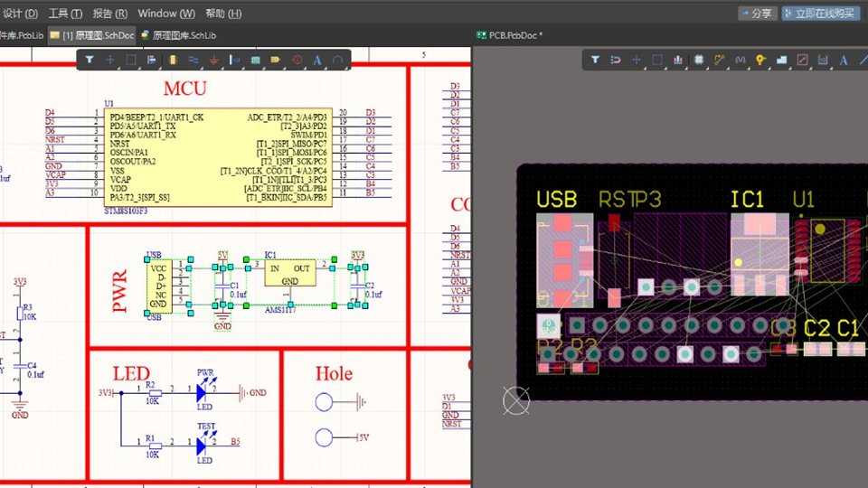Select the USB footprint on the PCB

click(564, 260)
